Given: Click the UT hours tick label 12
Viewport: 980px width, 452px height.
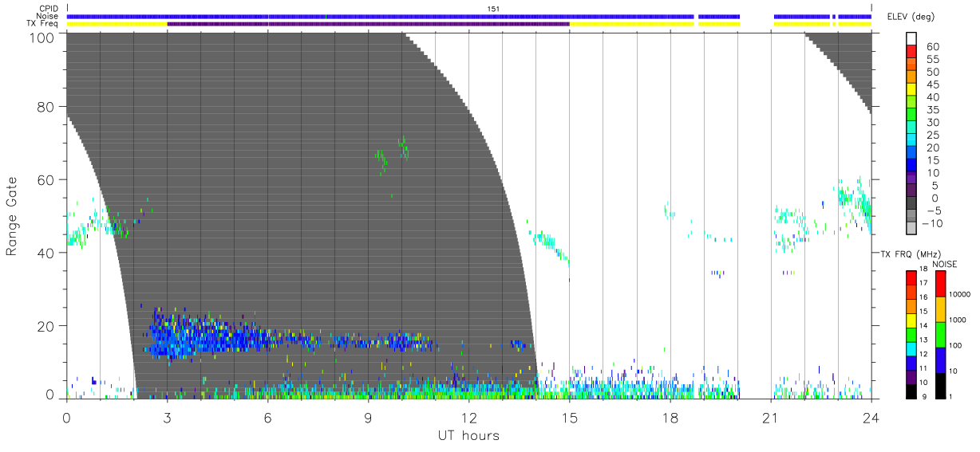Looking at the screenshot, I should (468, 417).
